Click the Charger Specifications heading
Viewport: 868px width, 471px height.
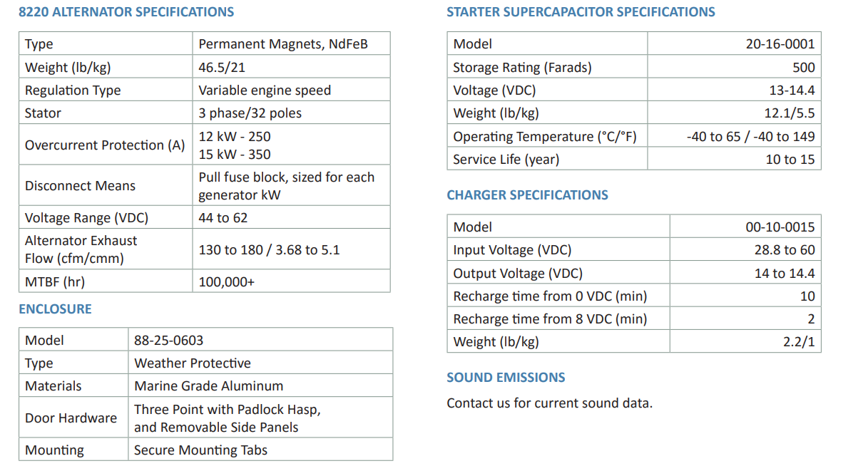point(527,195)
